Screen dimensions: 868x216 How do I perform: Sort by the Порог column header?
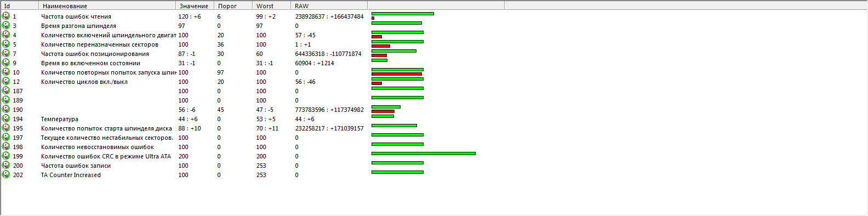tap(233, 5)
